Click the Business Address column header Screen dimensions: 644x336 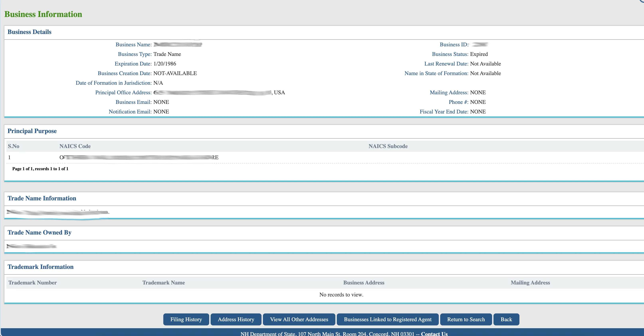coord(364,282)
